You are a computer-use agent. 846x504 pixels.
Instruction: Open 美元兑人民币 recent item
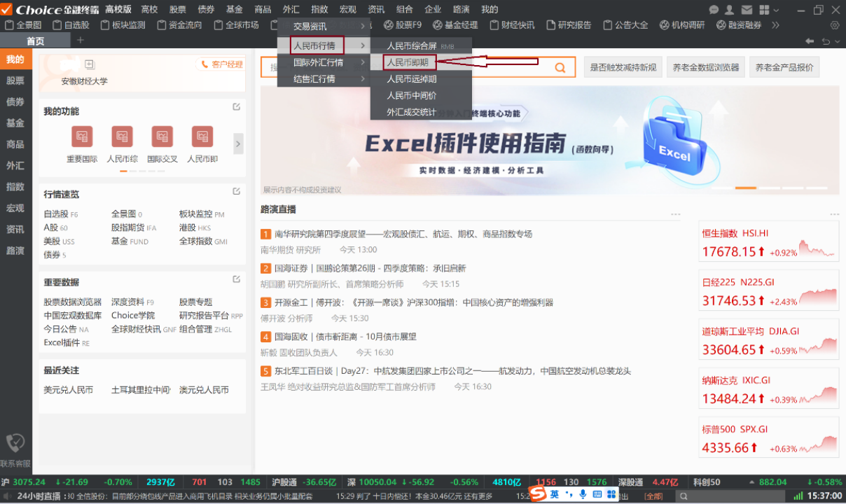point(69,390)
